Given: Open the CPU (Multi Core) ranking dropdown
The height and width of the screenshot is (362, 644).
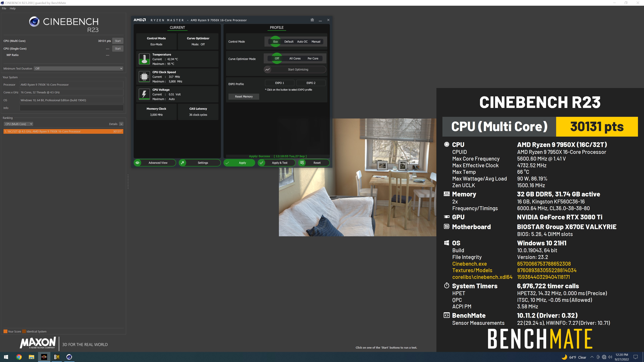Looking at the screenshot, I should tap(18, 124).
